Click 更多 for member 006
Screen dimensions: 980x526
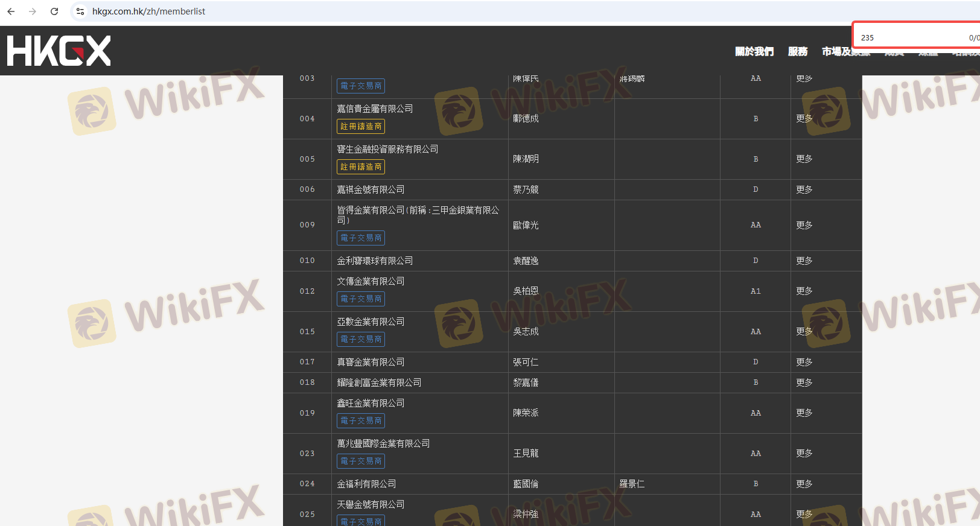click(804, 189)
